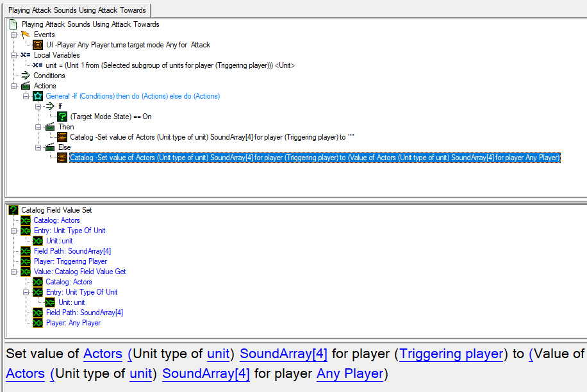587x392 pixels.
Task: Click the Any Player link in expression
Action: [350, 373]
